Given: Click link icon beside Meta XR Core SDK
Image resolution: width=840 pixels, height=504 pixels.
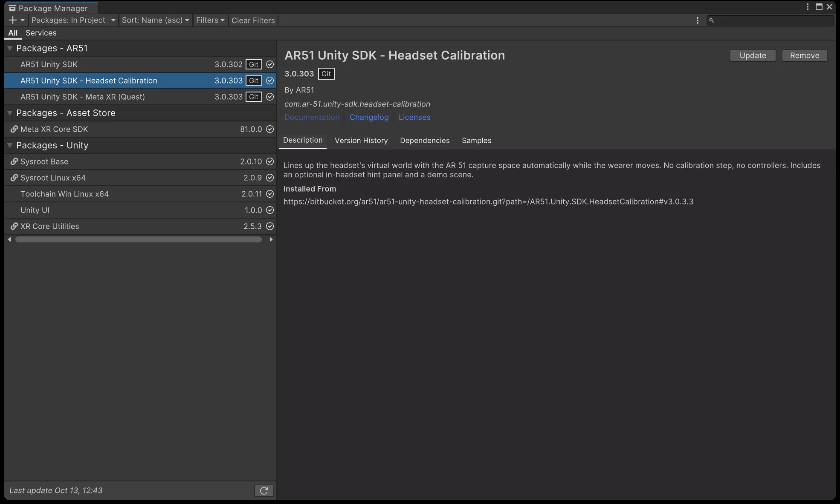Looking at the screenshot, I should pyautogui.click(x=14, y=129).
